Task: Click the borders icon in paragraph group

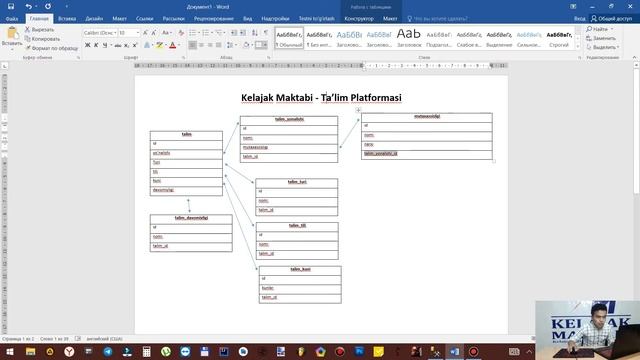Action: pos(259,45)
